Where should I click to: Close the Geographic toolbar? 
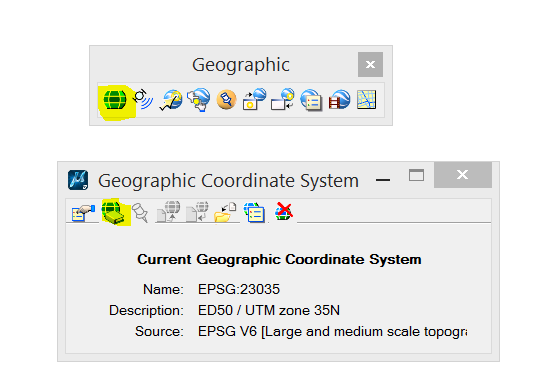[370, 65]
